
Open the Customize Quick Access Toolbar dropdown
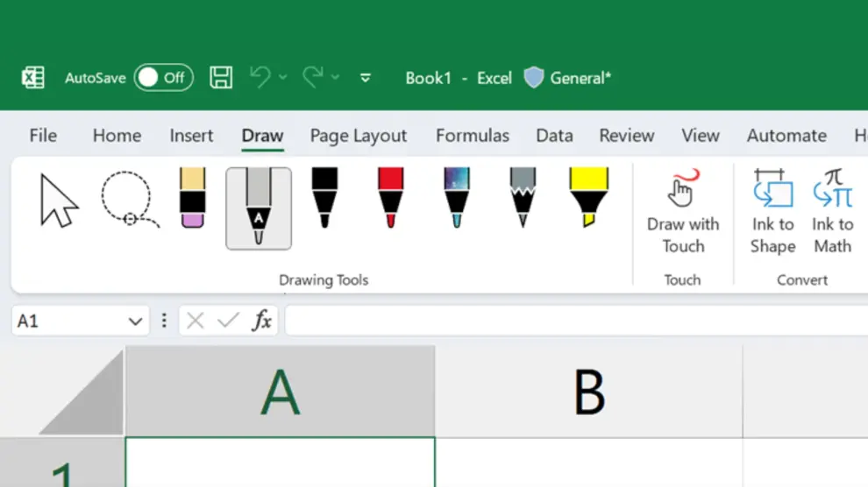pos(366,78)
